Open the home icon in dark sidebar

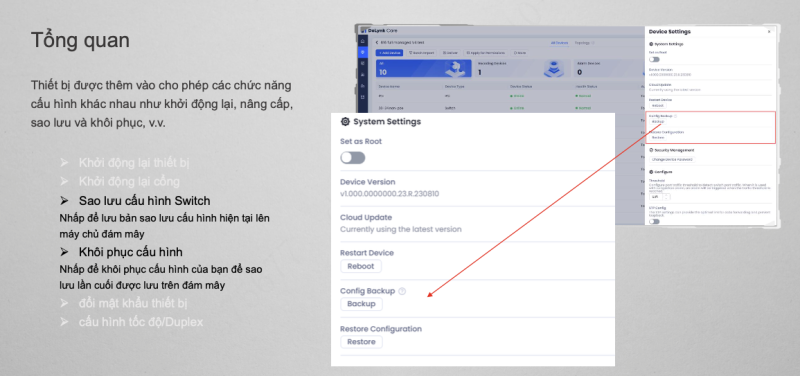click(x=363, y=42)
